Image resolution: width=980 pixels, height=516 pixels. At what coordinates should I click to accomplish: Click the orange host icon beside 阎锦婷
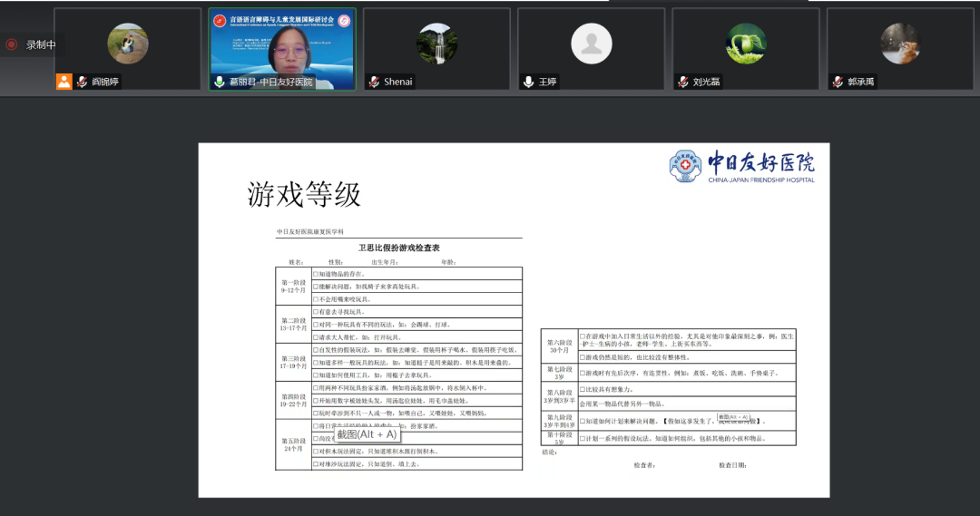click(64, 82)
